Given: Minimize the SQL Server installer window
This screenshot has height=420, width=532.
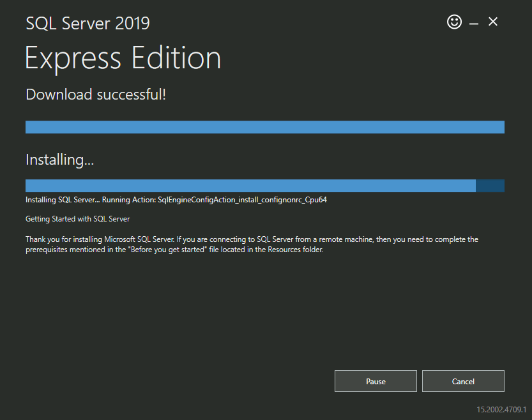Looking at the screenshot, I should [x=473, y=23].
